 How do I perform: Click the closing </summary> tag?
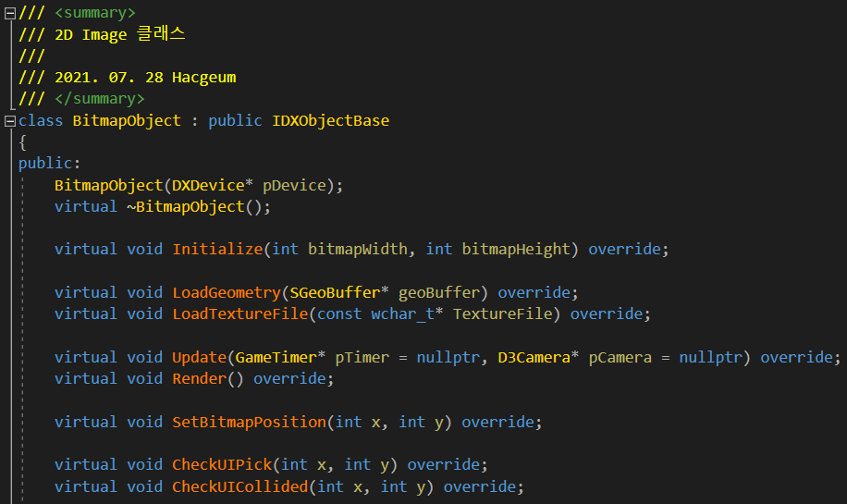(x=100, y=99)
